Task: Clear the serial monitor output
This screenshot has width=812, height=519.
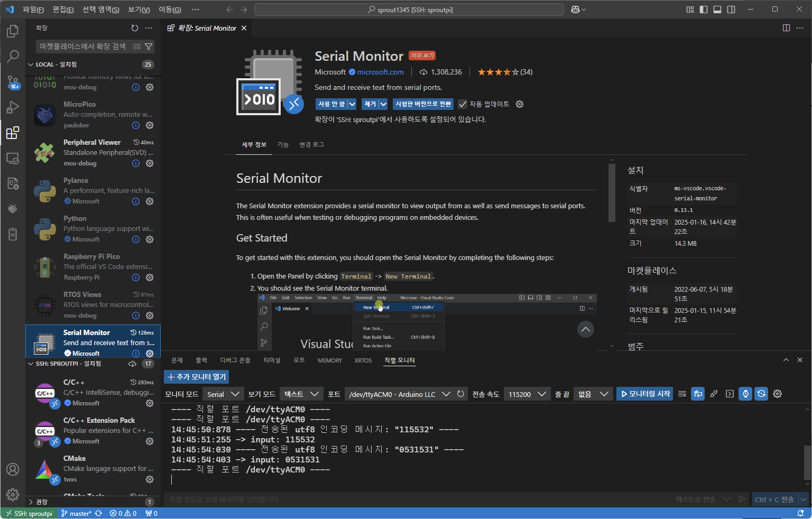Action: [x=682, y=394]
